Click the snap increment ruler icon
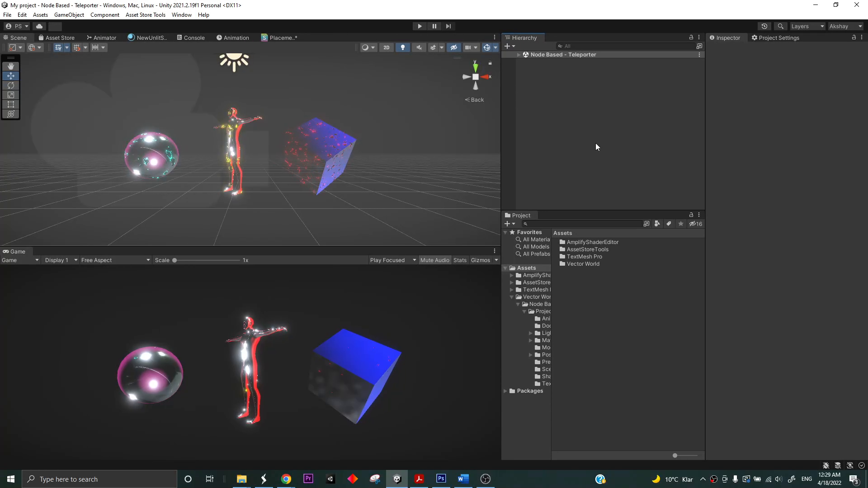 (95, 47)
